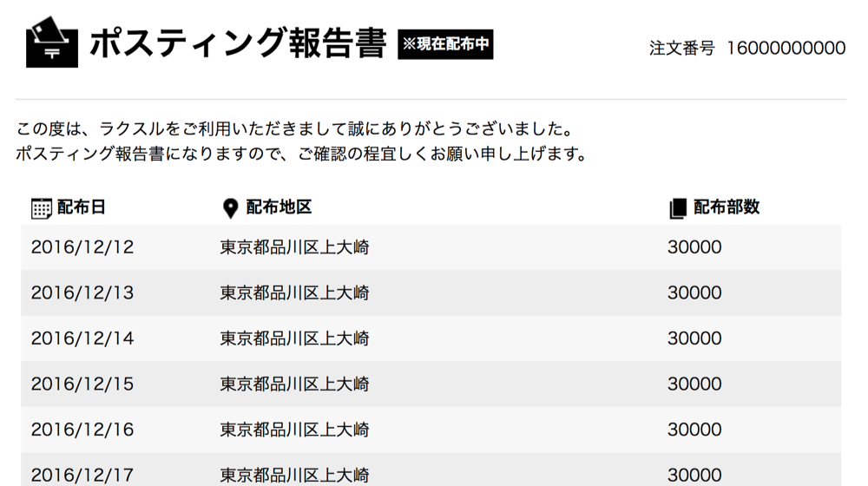Select the 2016/12/12 date cell
868x486 pixels.
pos(82,247)
